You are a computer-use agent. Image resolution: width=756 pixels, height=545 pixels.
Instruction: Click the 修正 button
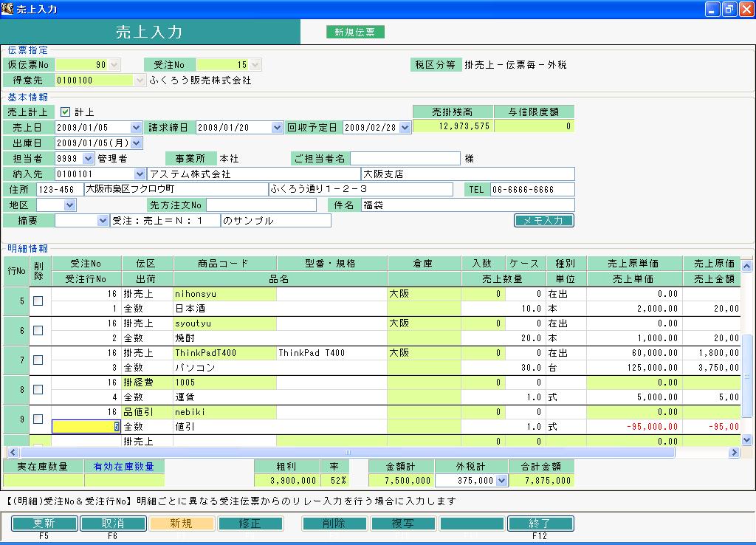(250, 524)
